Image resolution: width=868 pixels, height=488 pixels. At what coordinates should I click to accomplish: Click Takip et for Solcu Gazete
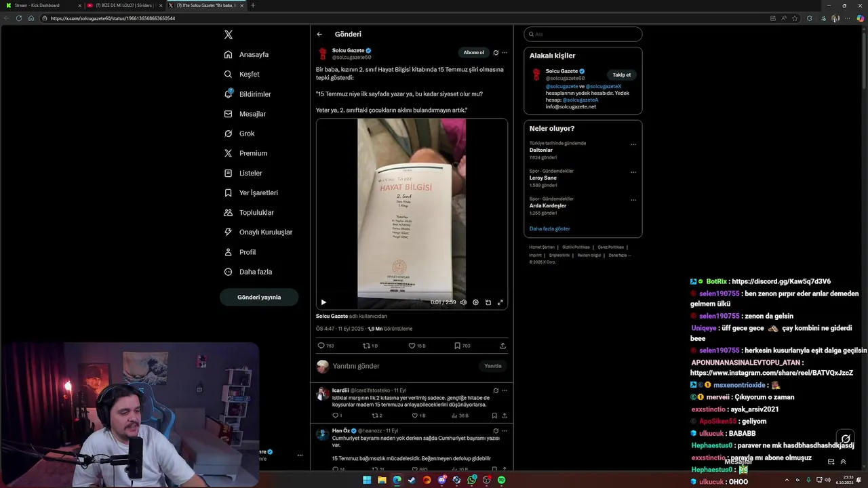coord(622,75)
